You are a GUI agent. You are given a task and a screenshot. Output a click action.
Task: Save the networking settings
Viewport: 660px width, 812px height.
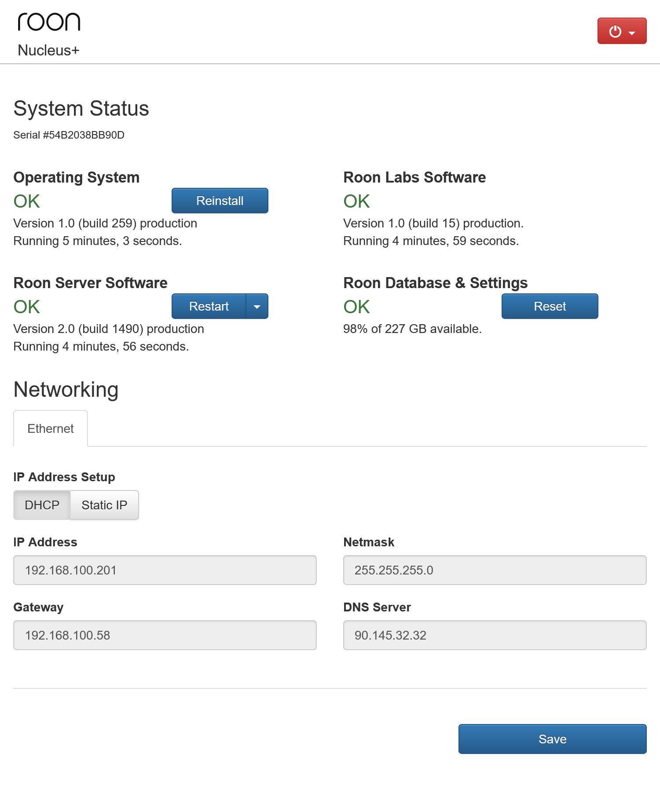(x=552, y=739)
